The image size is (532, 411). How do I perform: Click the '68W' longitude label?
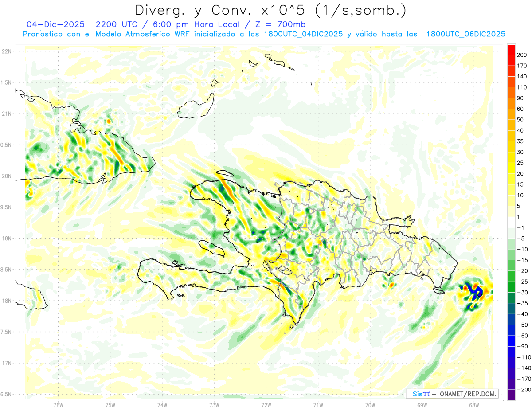pos(474,405)
